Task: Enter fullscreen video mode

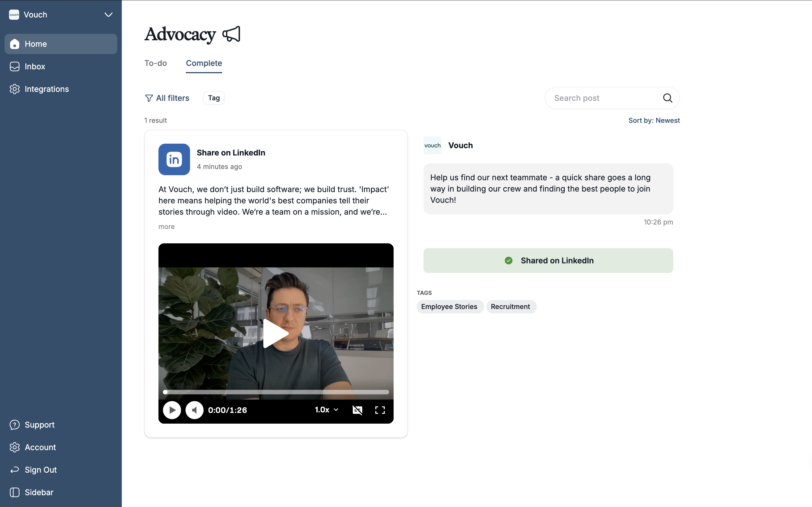Action: tap(380, 410)
